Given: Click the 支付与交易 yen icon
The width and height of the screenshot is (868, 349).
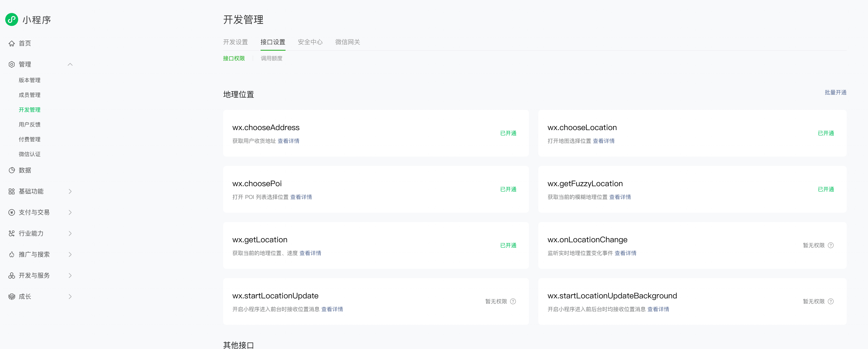Looking at the screenshot, I should pos(12,213).
